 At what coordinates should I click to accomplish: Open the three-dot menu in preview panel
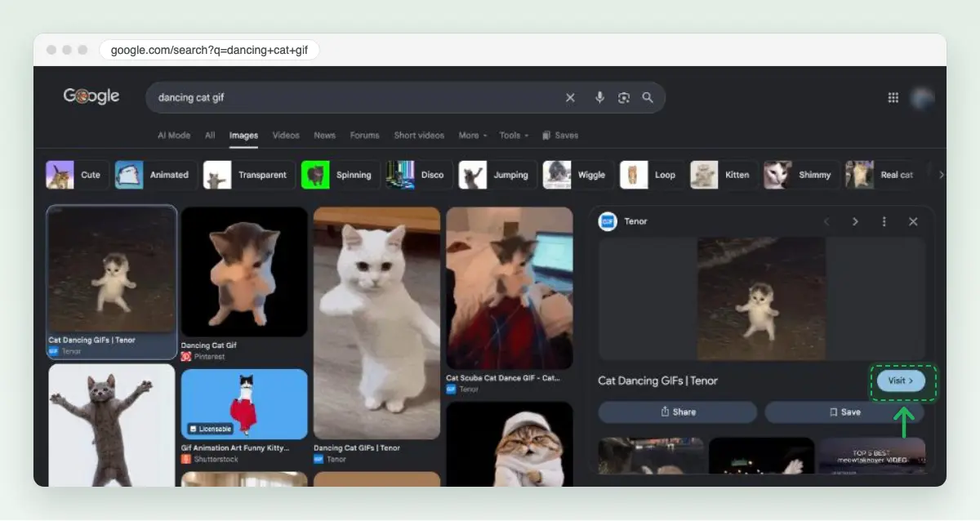tap(884, 221)
